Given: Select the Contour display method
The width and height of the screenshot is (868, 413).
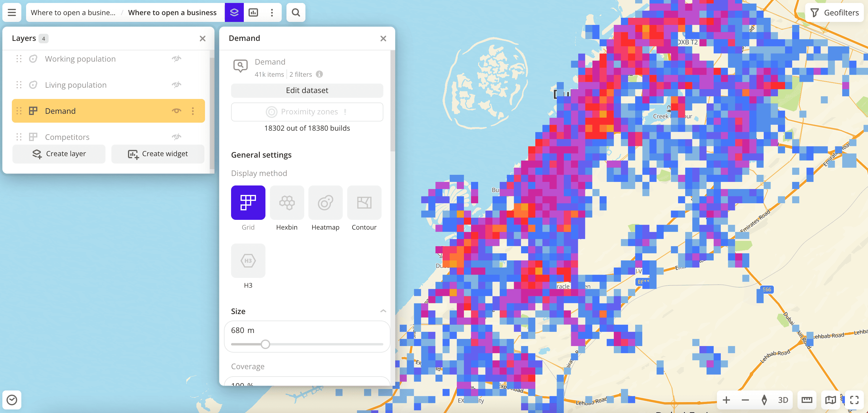Looking at the screenshot, I should click(x=364, y=202).
